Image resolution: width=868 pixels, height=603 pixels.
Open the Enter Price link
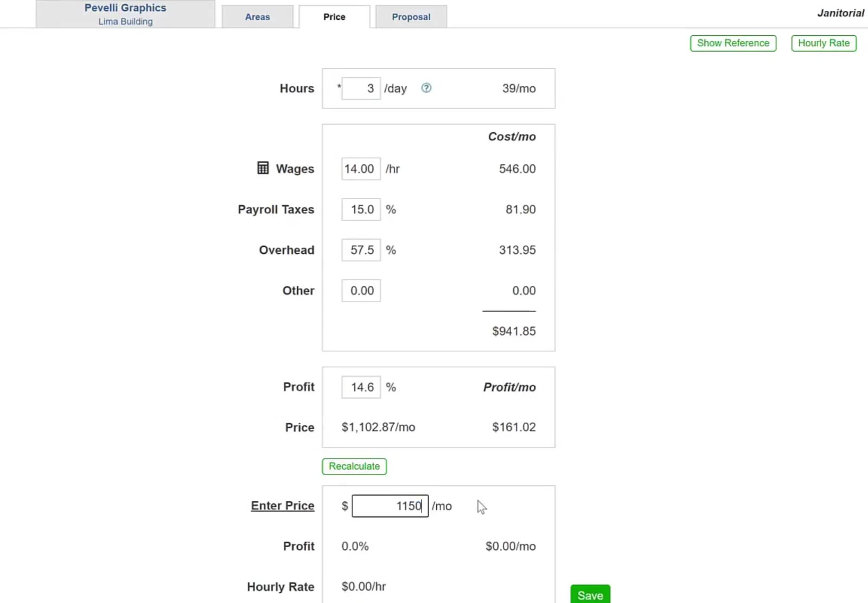click(x=283, y=505)
